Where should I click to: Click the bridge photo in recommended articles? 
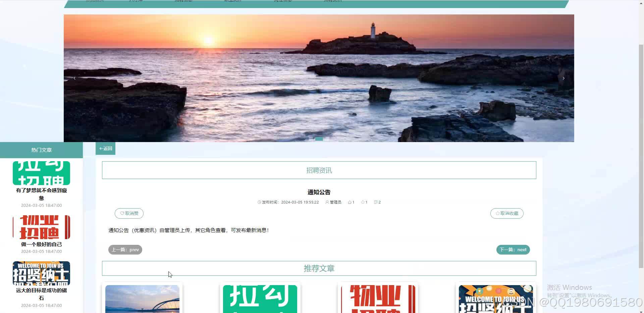tap(142, 299)
